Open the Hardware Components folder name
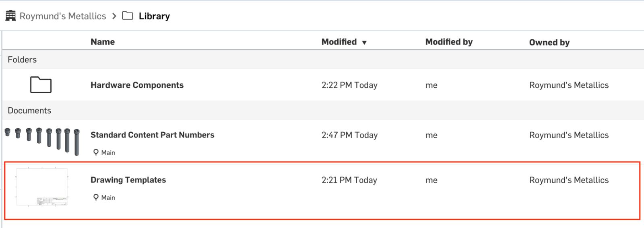 pyautogui.click(x=137, y=85)
